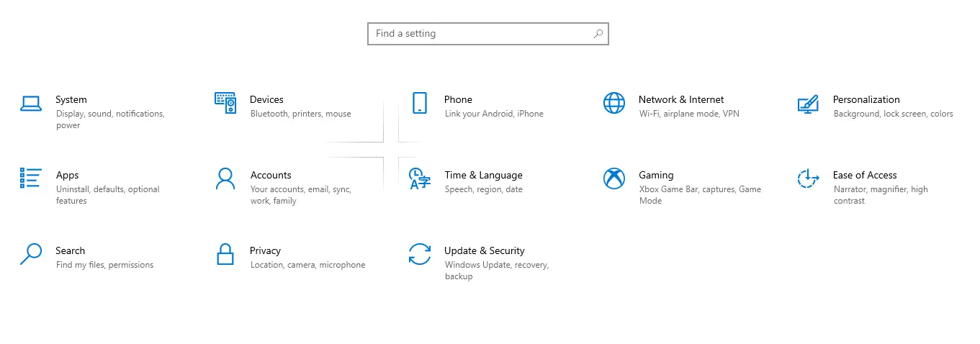The image size is (980, 344).
Task: Select the Ease of Access icon
Action: pos(809,178)
